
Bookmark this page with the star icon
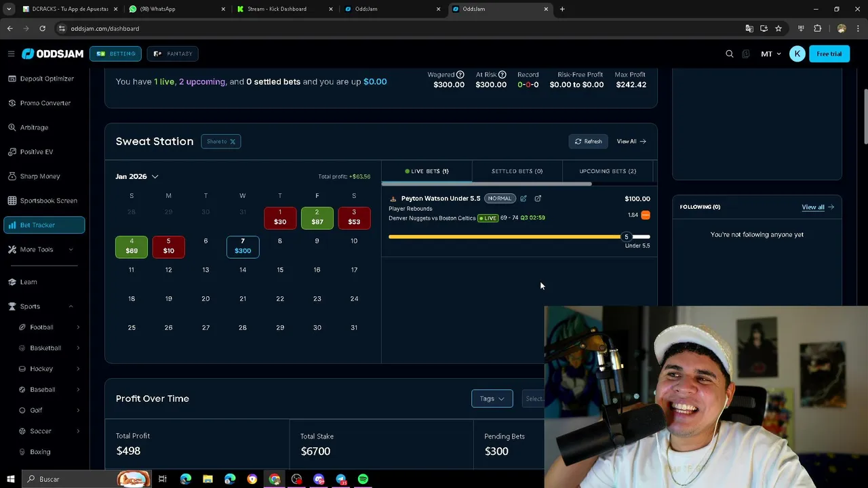(x=778, y=28)
